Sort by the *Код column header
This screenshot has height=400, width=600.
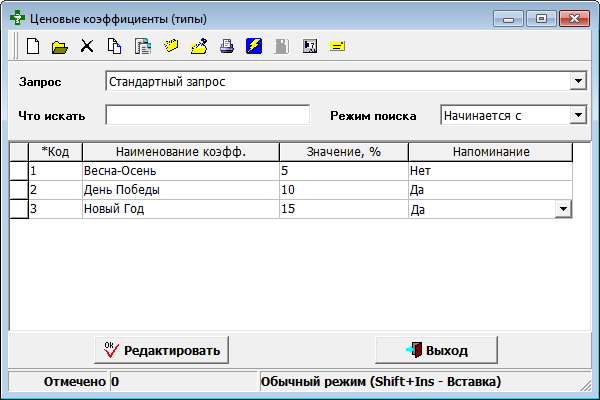[55, 152]
